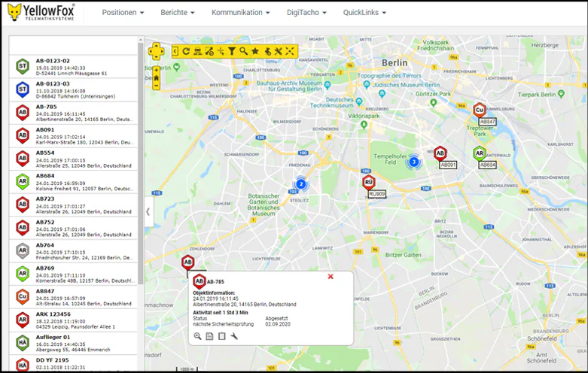The height and width of the screenshot is (373, 588).
Task: Click the measure distance icon in the map toolbar
Action: point(221,51)
